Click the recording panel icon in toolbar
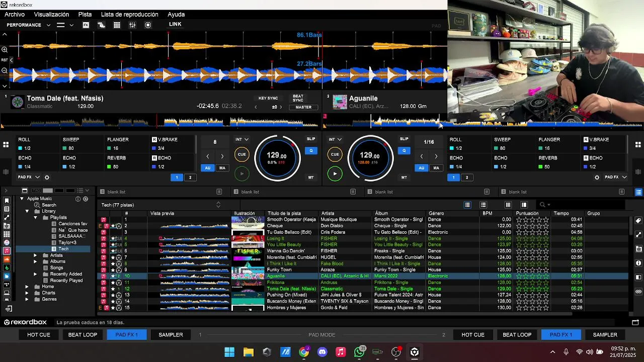The height and width of the screenshot is (362, 644). pyautogui.click(x=148, y=25)
